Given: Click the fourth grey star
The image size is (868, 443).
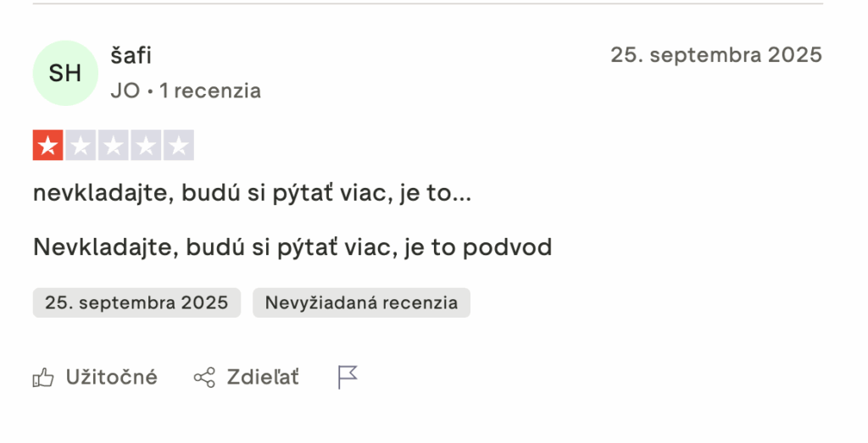Looking at the screenshot, I should pos(145,146).
